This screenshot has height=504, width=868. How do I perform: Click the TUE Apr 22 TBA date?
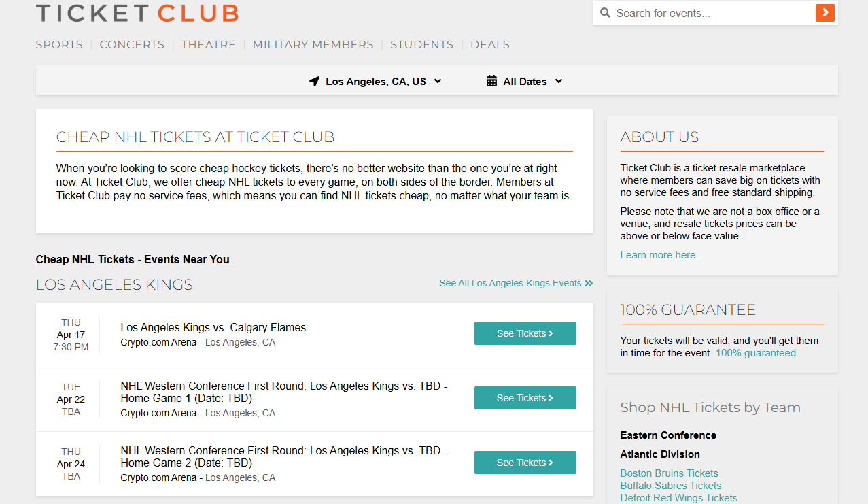pyautogui.click(x=71, y=399)
